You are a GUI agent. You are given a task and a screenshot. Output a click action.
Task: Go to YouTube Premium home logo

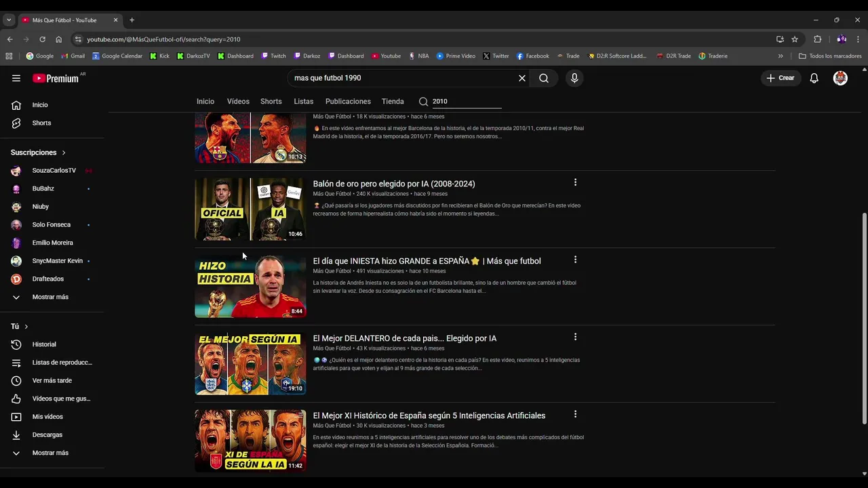coord(56,78)
